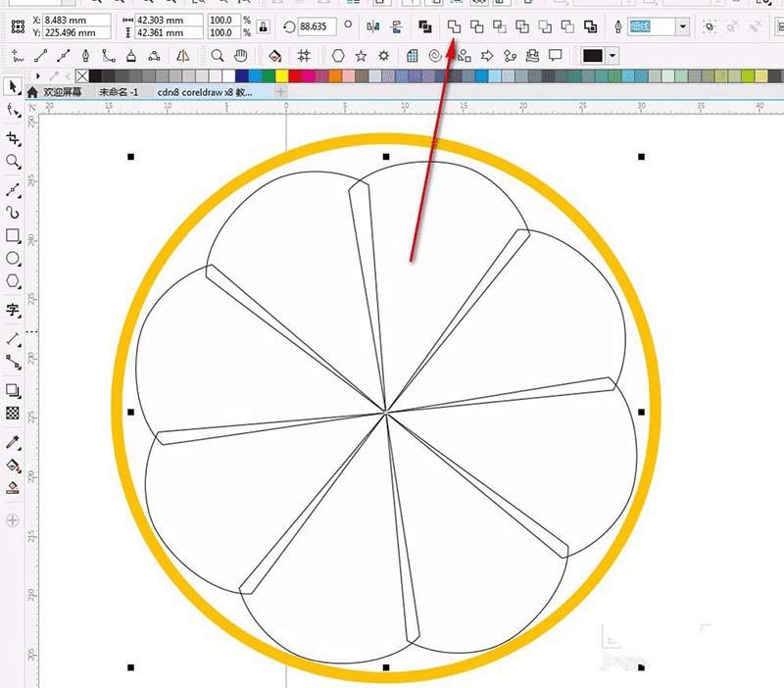This screenshot has height=688, width=784.
Task: Select the Shape edit tool
Action: [x=13, y=111]
